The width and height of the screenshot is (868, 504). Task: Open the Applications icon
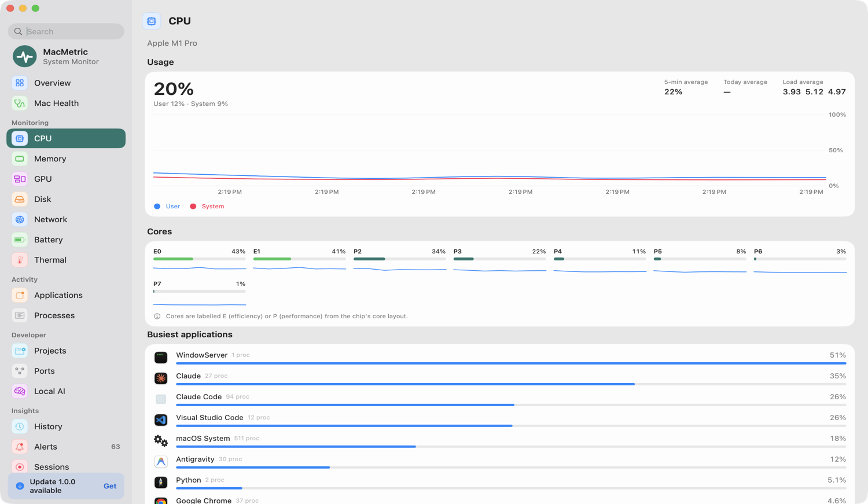pos(20,295)
